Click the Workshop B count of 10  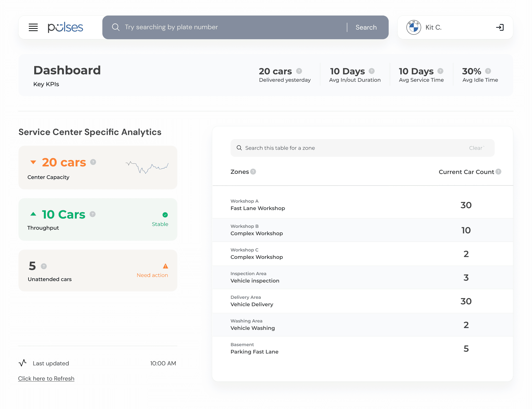point(466,230)
